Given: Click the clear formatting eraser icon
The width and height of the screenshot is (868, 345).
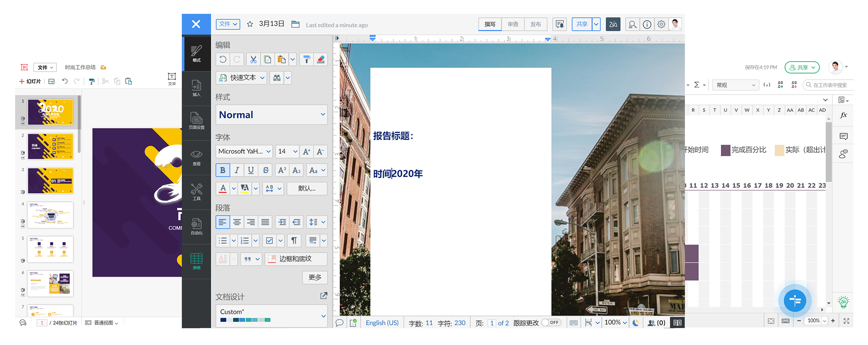Looking at the screenshot, I should point(321,59).
